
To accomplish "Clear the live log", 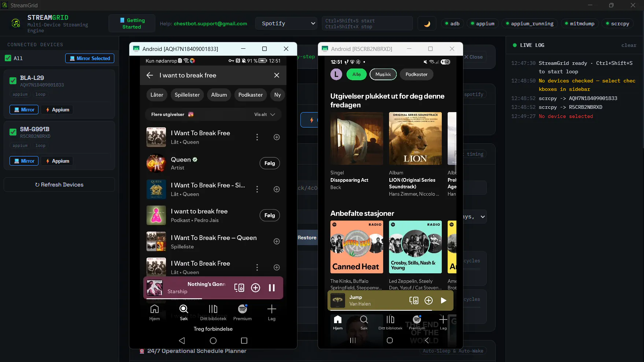I will [x=629, y=45].
